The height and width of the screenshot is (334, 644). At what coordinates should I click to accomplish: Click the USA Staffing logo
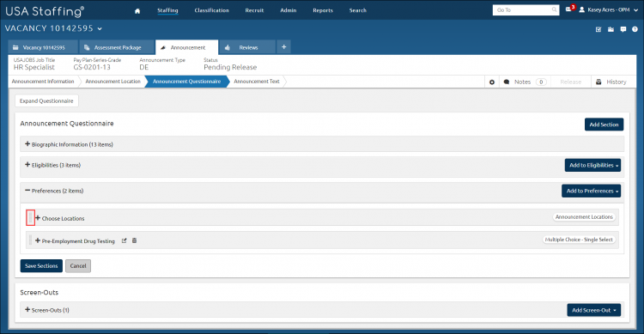(45, 11)
